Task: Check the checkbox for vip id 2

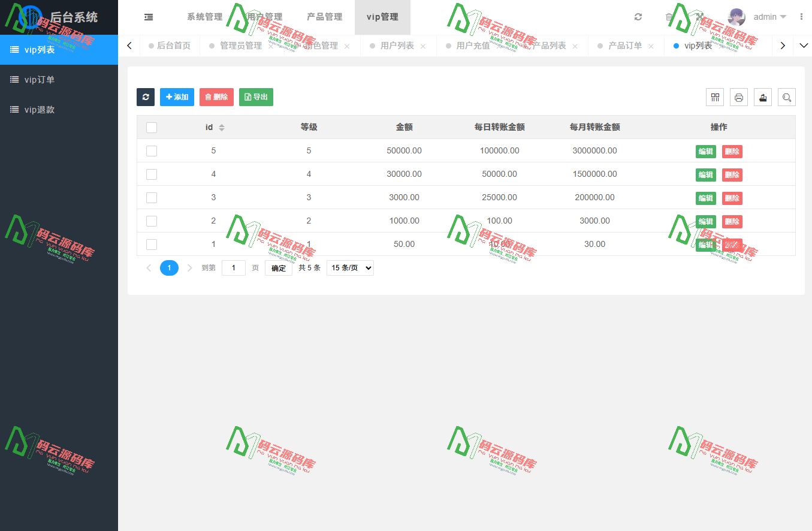Action: coord(152,221)
